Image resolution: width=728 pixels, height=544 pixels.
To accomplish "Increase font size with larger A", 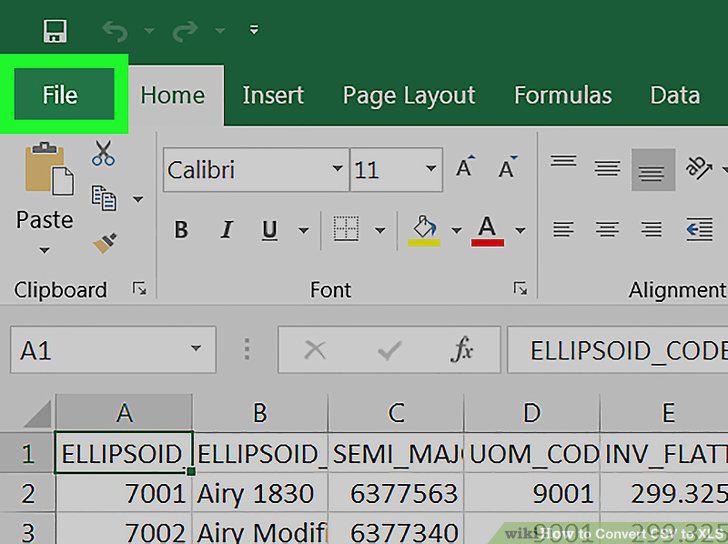I will tap(465, 168).
